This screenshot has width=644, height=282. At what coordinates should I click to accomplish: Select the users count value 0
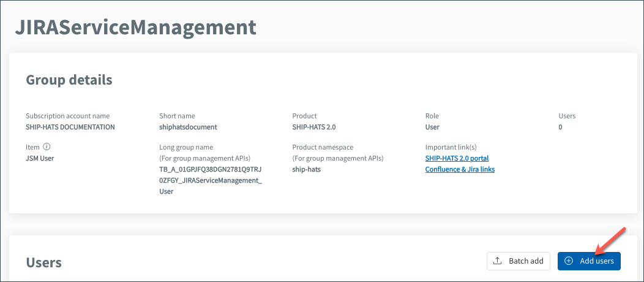560,127
